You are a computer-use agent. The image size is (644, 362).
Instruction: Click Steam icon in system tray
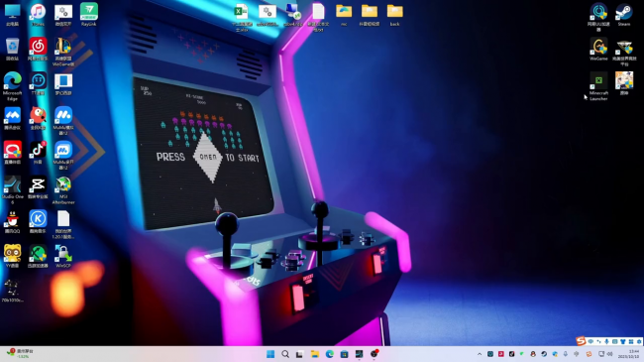pos(544,354)
